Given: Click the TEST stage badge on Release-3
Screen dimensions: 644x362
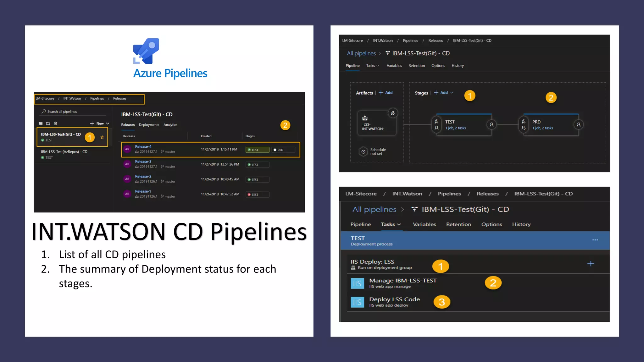Looking at the screenshot, I should 257,165.
